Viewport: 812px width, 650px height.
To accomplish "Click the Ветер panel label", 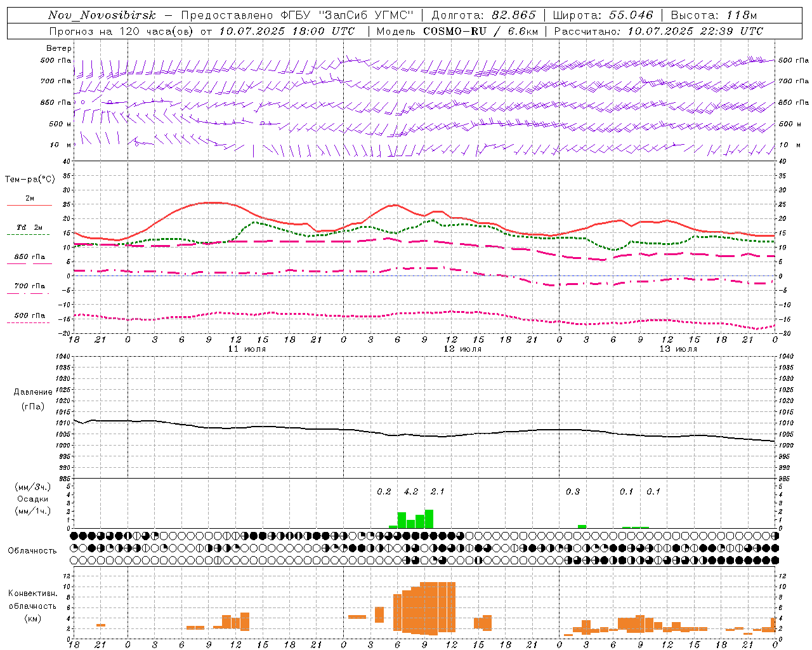I will [59, 48].
